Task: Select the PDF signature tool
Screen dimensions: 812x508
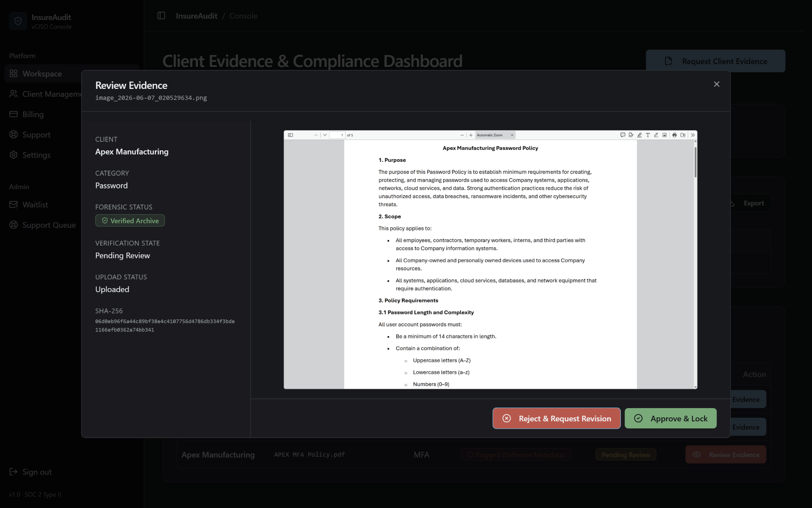Action: coord(631,135)
